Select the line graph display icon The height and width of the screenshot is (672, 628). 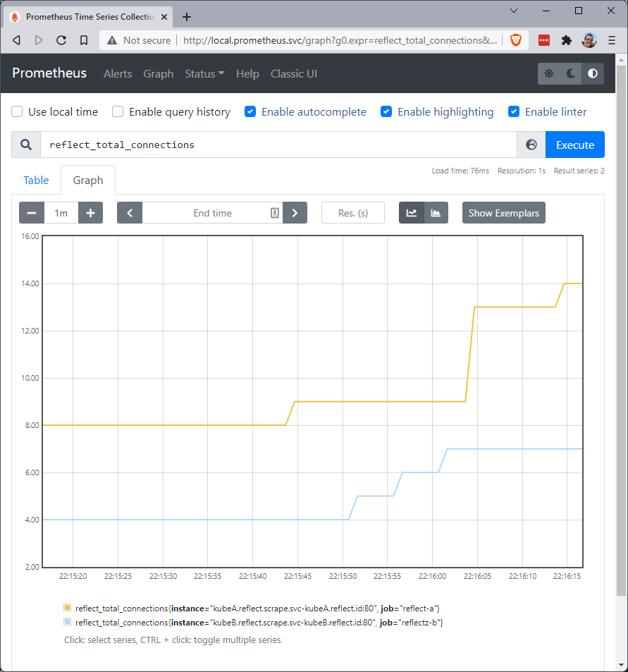pos(412,212)
